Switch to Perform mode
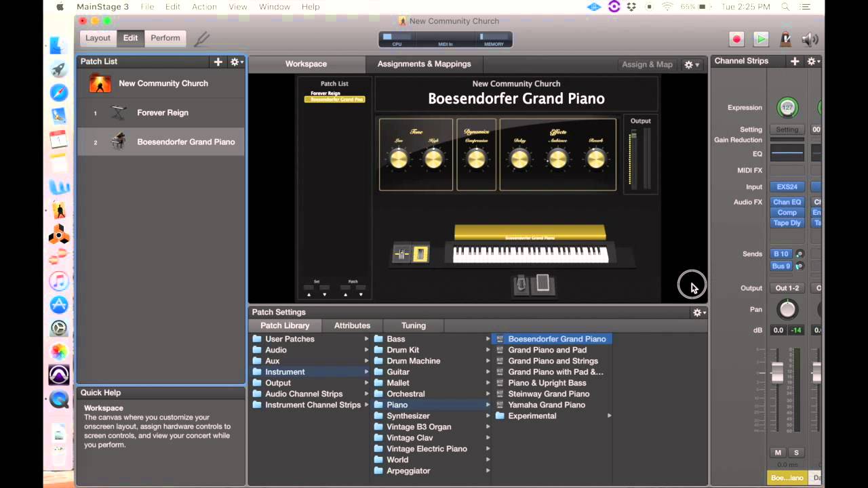The width and height of the screenshot is (868, 488). [165, 38]
